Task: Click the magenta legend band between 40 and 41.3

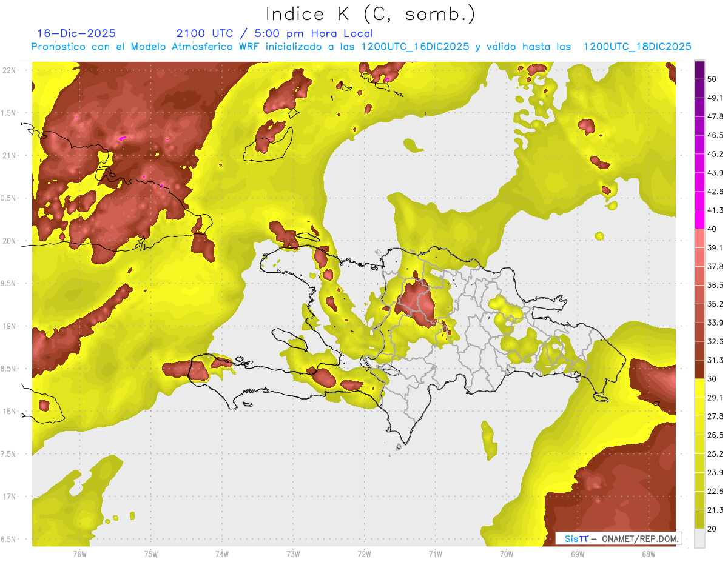Action: point(699,219)
